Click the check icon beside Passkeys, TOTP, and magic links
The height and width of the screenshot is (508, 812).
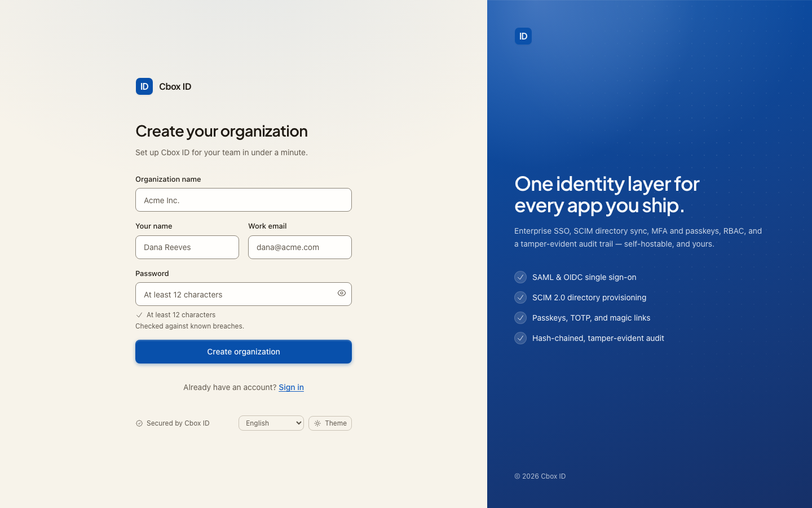520,318
